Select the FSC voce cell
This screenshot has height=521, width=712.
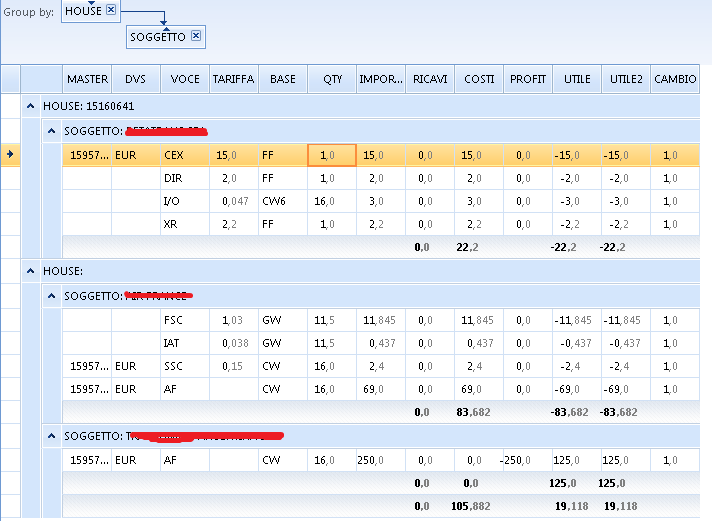pos(185,320)
